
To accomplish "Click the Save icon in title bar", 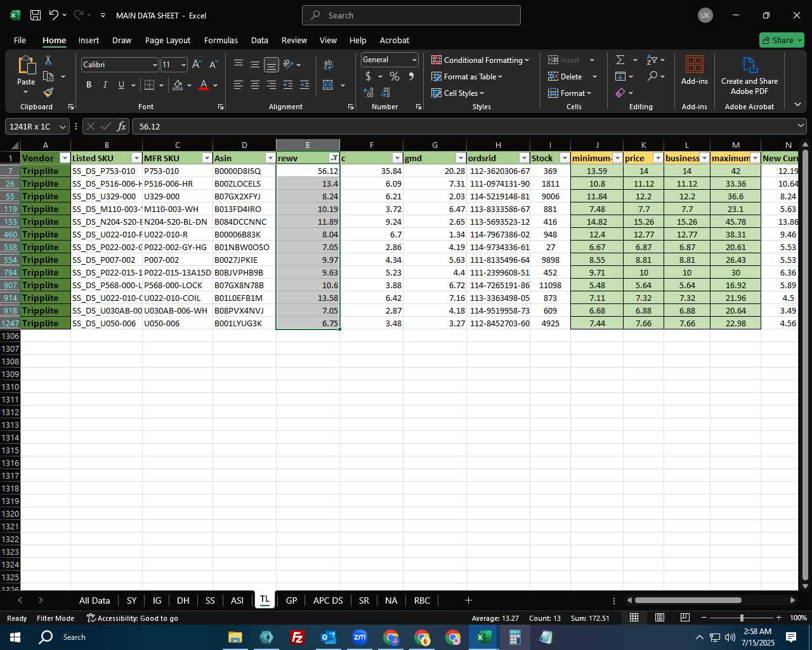I will coord(36,15).
